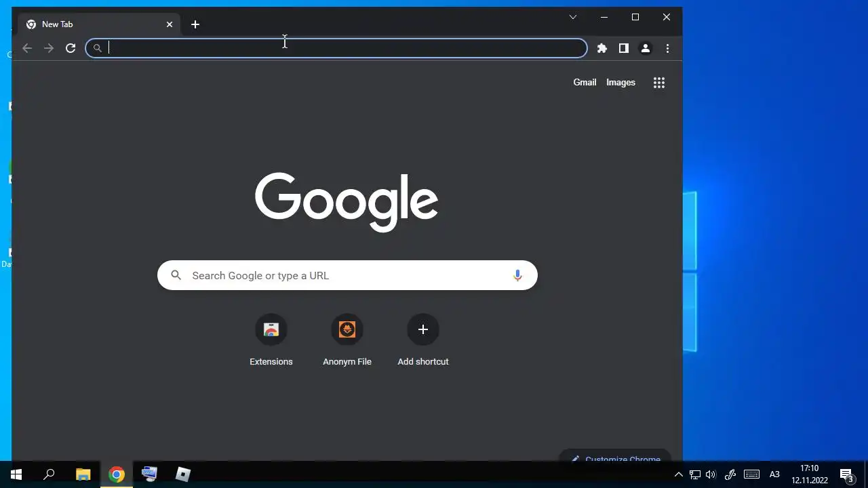This screenshot has height=488, width=868.
Task: Open the Extensions puzzle-piece menu
Action: (601, 48)
